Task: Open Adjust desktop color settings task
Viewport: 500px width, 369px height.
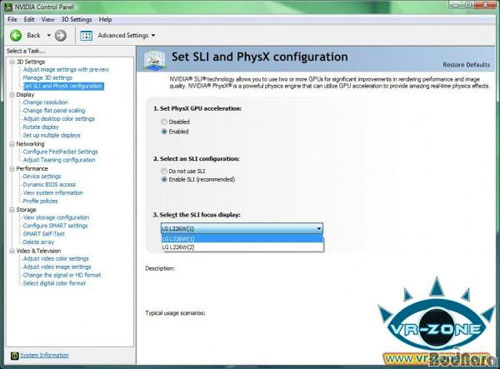Action: click(59, 119)
